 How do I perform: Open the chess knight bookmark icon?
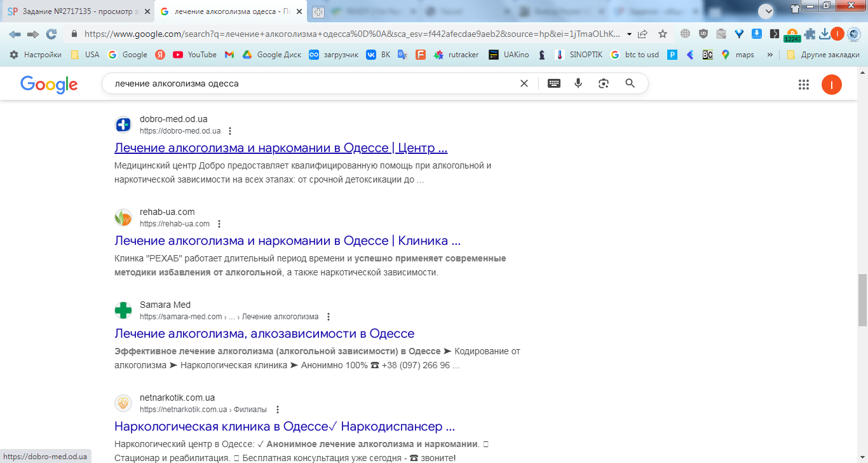[x=541, y=55]
